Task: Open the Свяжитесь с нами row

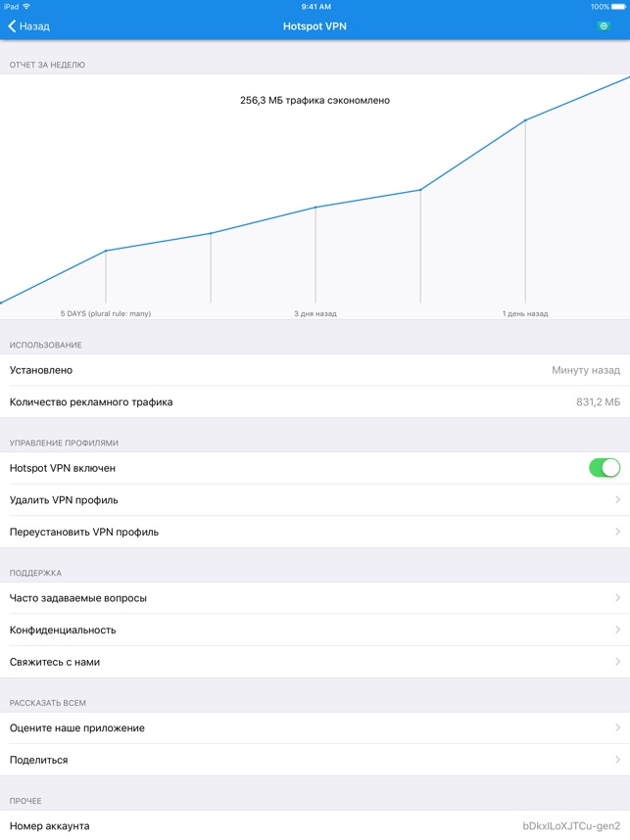Action: pyautogui.click(x=315, y=662)
